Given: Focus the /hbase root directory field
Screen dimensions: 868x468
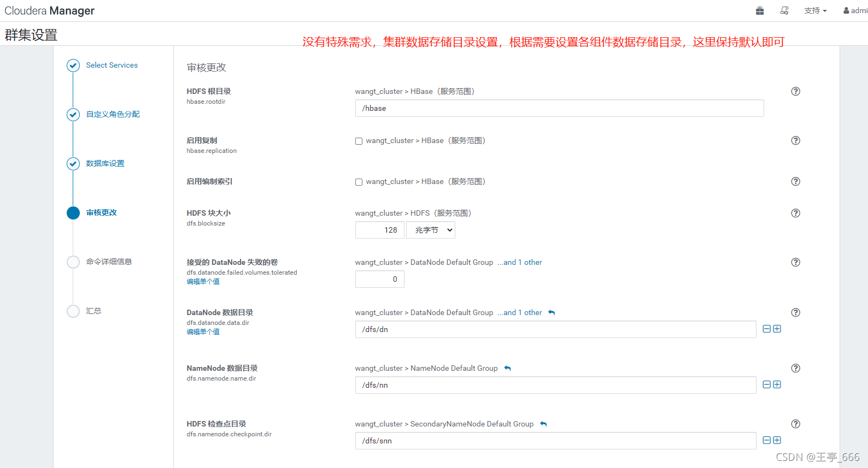Looking at the screenshot, I should [559, 108].
